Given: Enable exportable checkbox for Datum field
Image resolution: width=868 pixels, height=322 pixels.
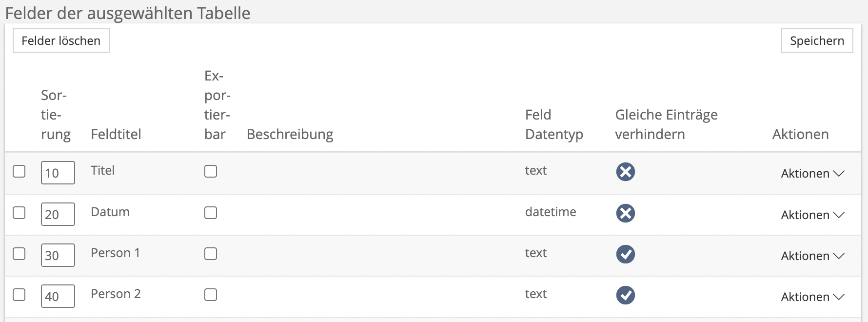Looking at the screenshot, I should (x=211, y=213).
